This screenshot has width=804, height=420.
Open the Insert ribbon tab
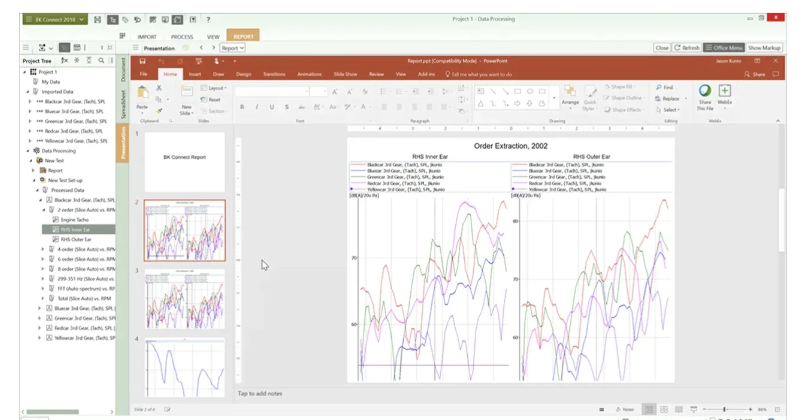coord(195,74)
